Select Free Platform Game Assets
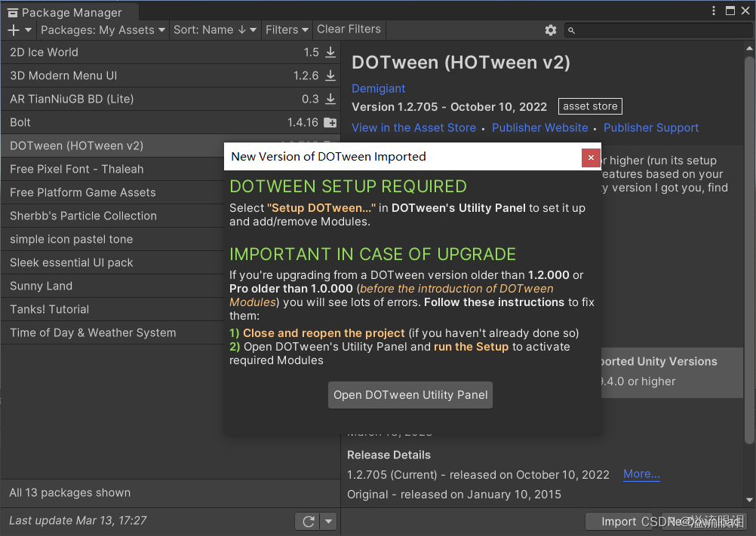The height and width of the screenshot is (536, 756). point(113,192)
